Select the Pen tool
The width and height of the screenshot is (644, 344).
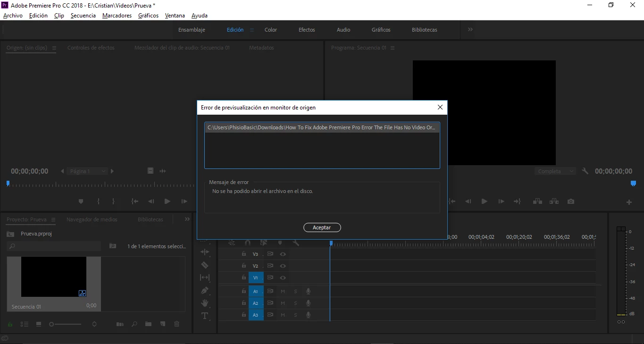point(205,291)
